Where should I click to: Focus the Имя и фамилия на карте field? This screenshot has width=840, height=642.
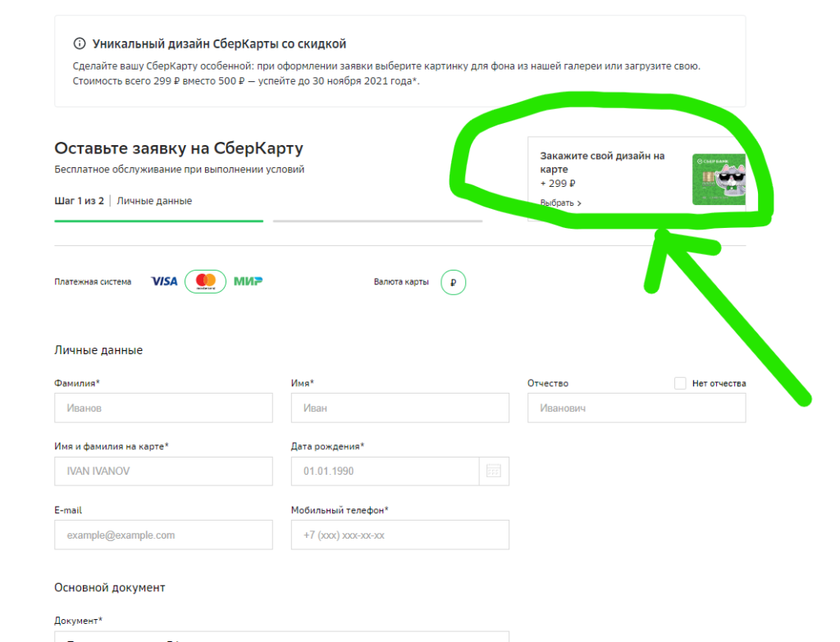163,471
